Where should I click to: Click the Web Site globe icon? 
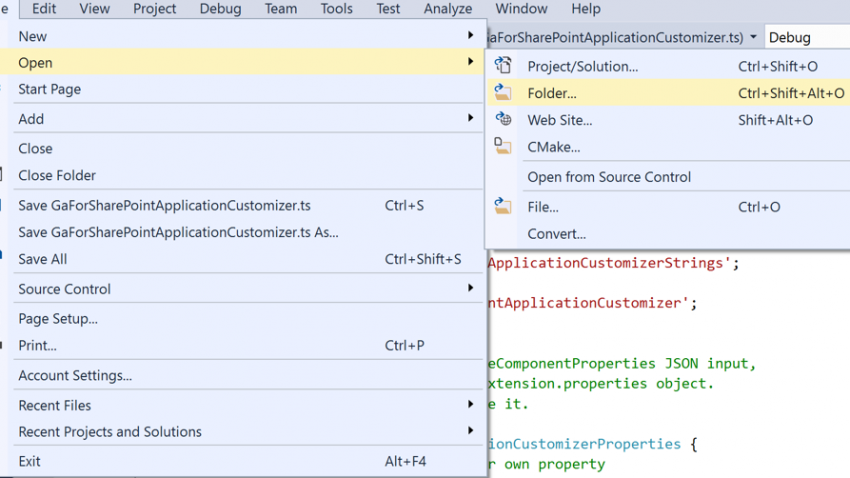point(503,119)
